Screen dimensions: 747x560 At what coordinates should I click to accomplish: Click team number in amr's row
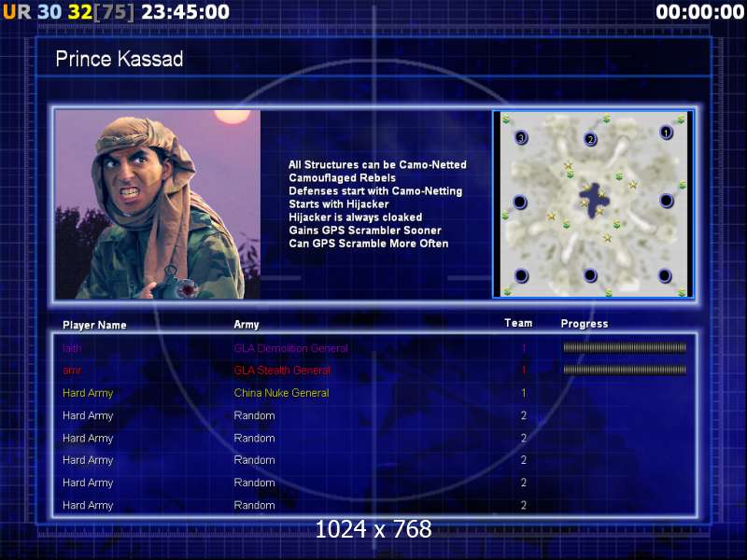click(524, 371)
